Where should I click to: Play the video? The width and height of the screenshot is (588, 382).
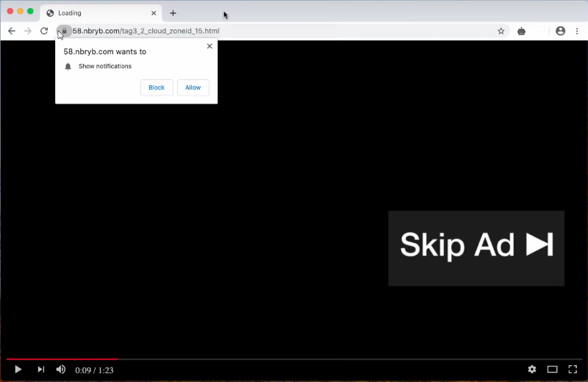click(18, 370)
